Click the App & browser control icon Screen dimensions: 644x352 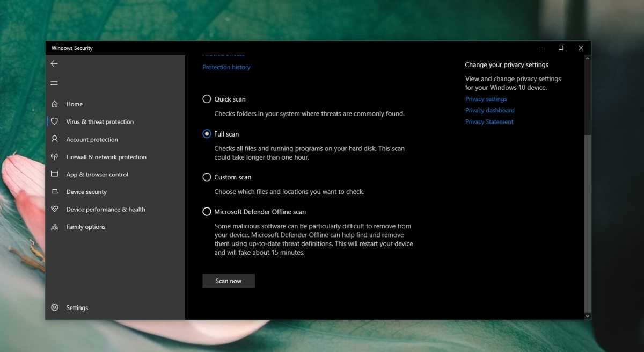pyautogui.click(x=54, y=174)
